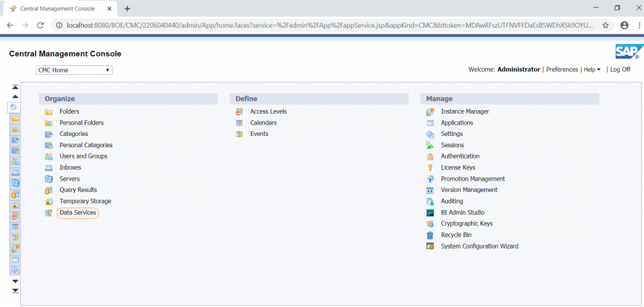This screenshot has height=307, width=644.
Task: Click the icon next to Personal Folders
Action: tap(48, 123)
